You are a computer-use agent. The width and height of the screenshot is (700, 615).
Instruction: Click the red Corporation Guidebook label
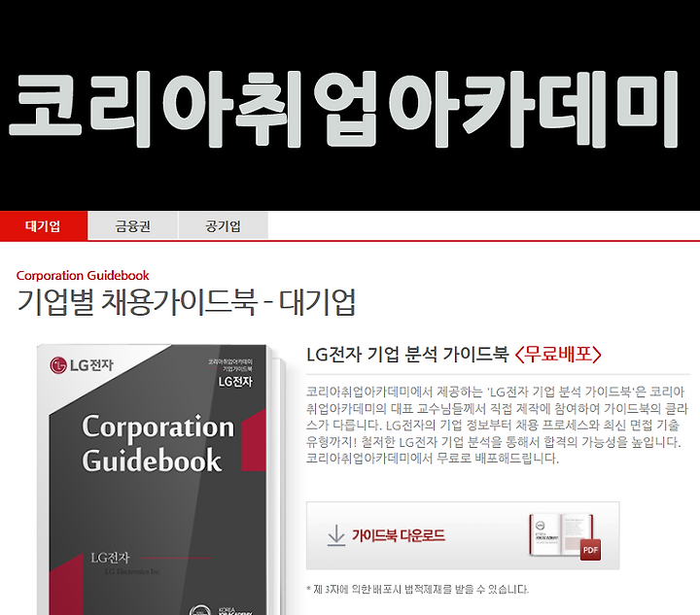click(x=83, y=275)
